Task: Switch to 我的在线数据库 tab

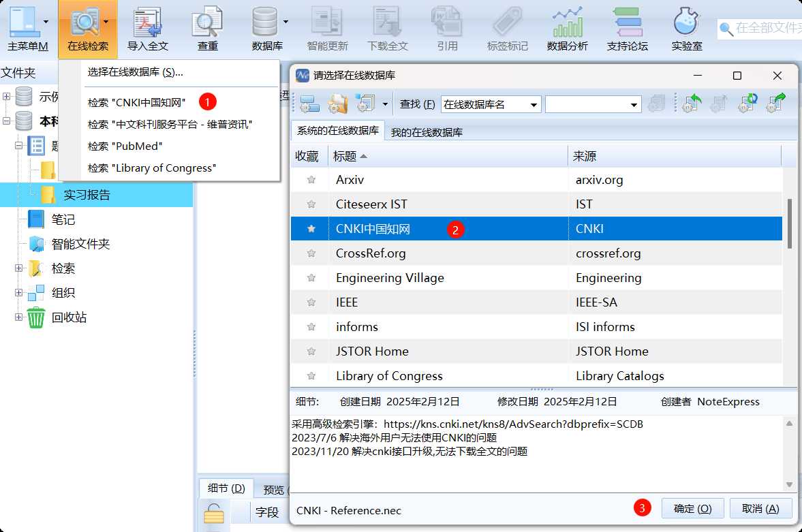Action: click(427, 132)
